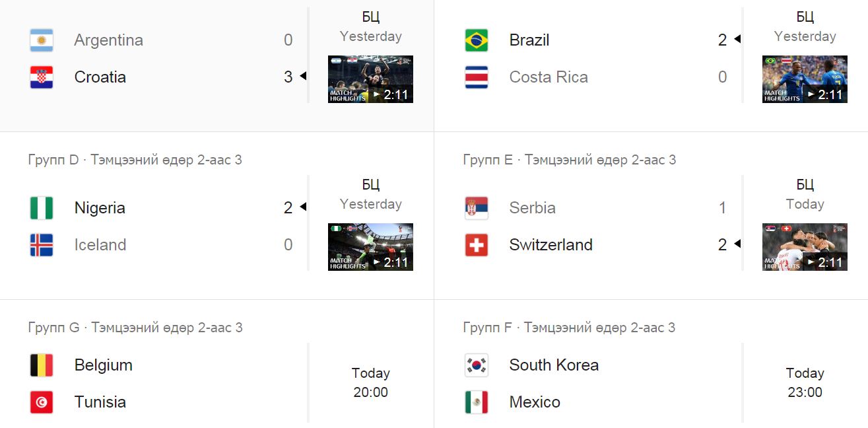
Task: Play Argentina vs Croatia match highlights video
Action: click(370, 79)
